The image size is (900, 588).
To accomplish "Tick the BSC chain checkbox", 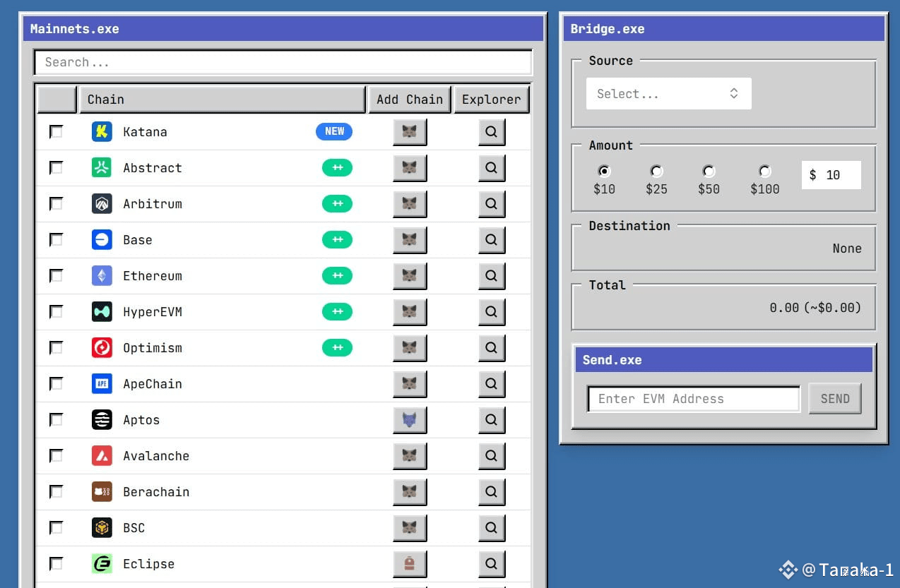I will [x=56, y=528].
